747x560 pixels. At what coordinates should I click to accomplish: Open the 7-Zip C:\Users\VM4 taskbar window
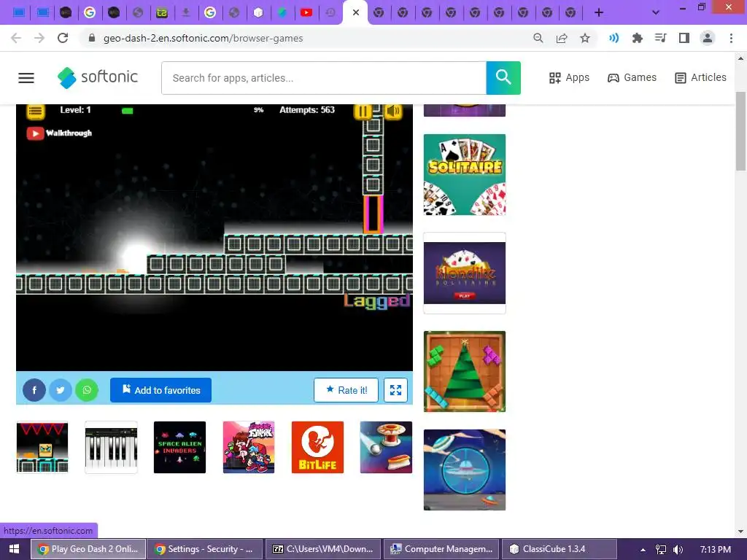(322, 549)
